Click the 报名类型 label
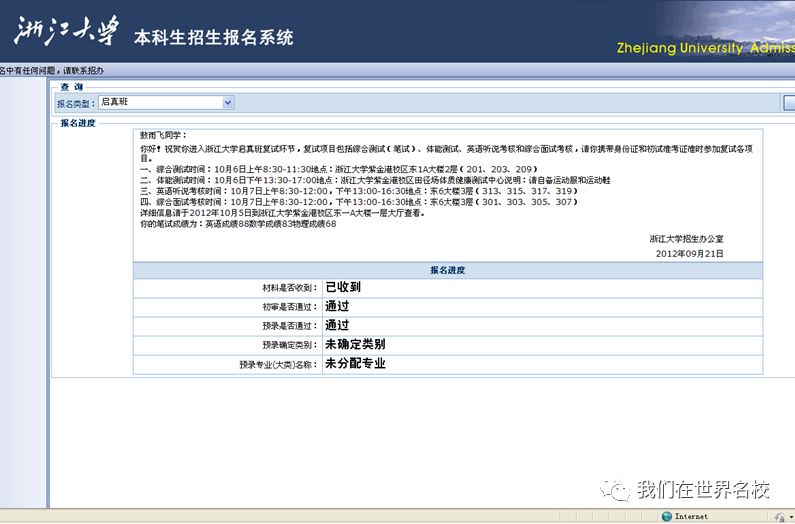The width and height of the screenshot is (795, 524). click(76, 103)
